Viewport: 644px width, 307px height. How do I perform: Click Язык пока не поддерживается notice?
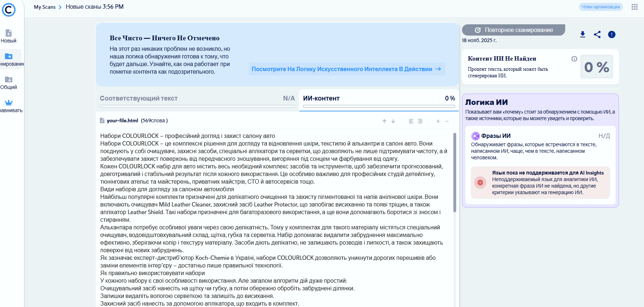tap(540, 183)
